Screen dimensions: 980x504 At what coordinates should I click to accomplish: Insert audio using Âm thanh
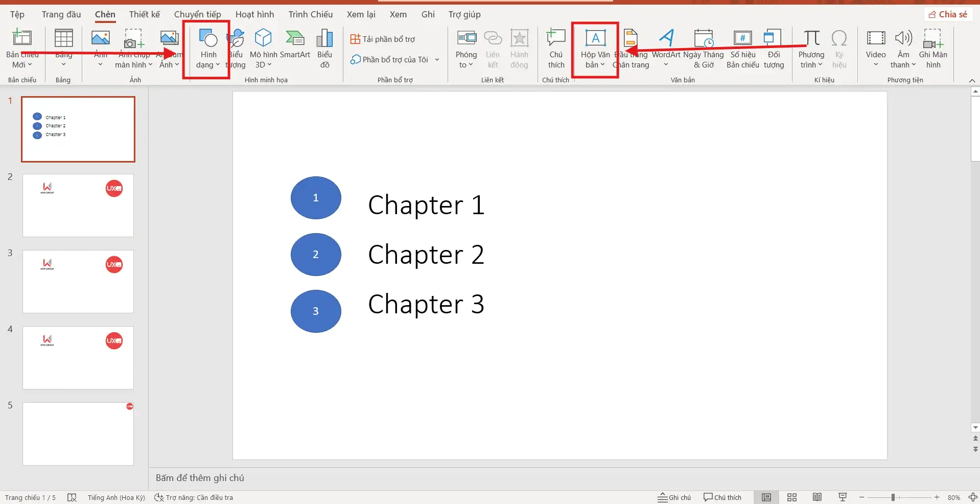903,49
